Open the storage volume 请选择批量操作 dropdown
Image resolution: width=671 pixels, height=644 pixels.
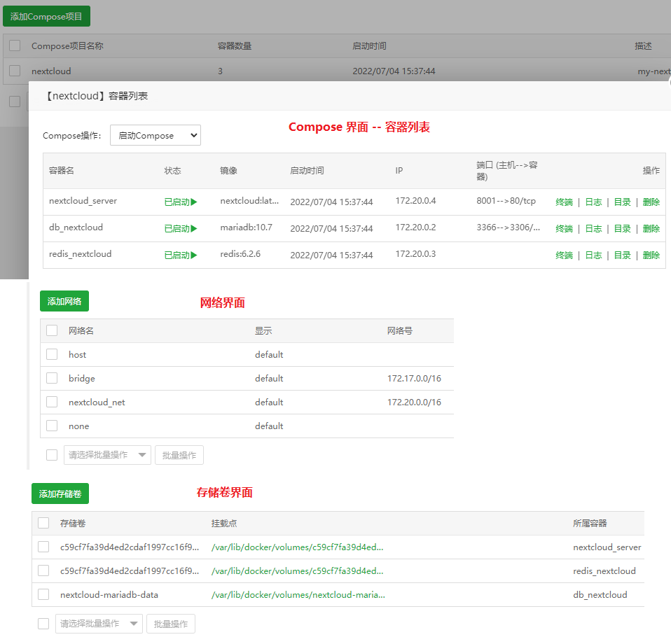[99, 624]
